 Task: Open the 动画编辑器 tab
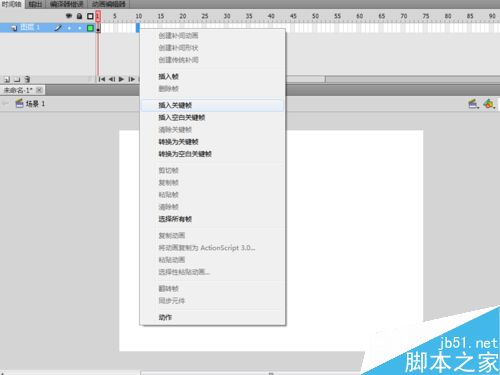pyautogui.click(x=109, y=4)
